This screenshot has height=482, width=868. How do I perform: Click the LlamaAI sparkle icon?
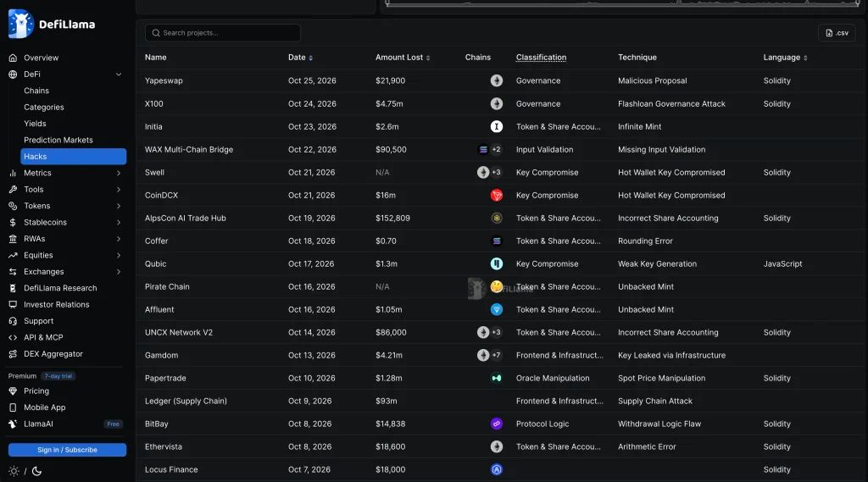point(13,424)
